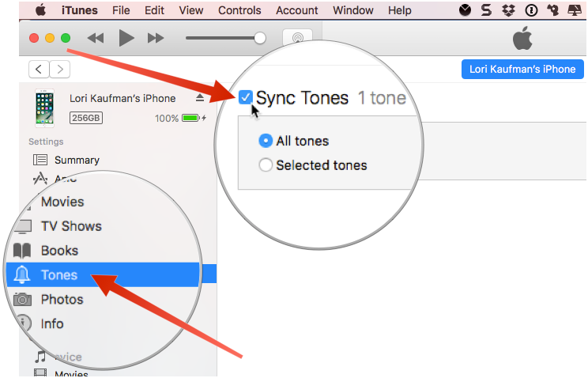Click the Fast-forward next track icon
This screenshot has height=378, width=588.
[156, 38]
